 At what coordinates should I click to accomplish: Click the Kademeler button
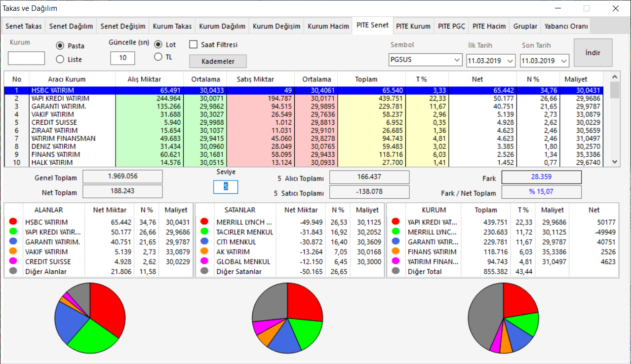[x=218, y=61]
